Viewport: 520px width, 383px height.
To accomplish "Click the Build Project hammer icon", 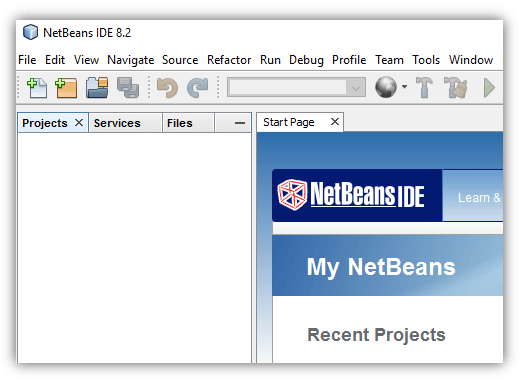I will pyautogui.click(x=424, y=88).
